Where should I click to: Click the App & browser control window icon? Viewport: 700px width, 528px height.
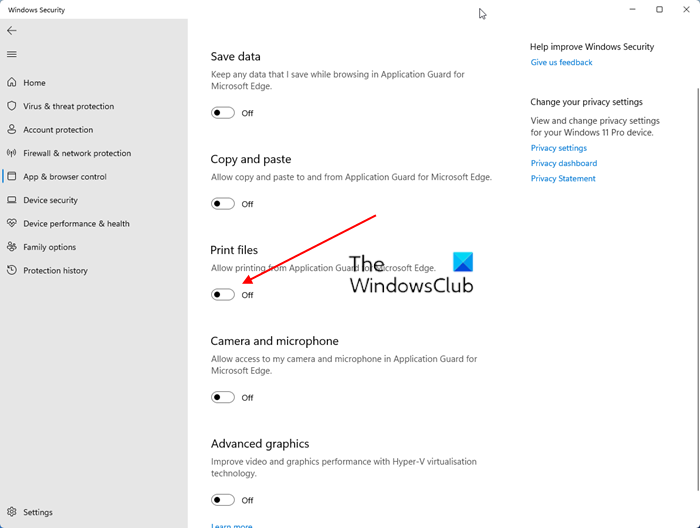point(12,176)
